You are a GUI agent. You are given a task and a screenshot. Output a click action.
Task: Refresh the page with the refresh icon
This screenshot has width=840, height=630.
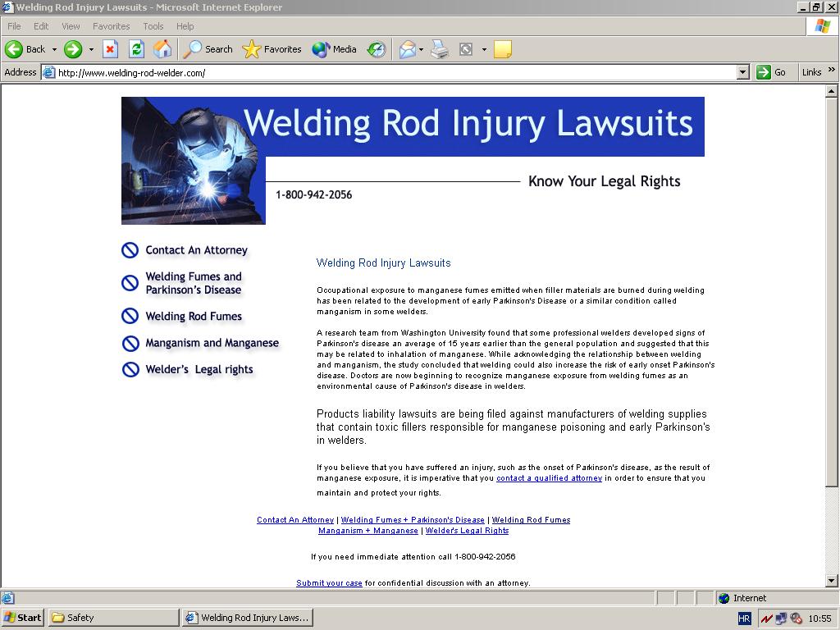pyautogui.click(x=137, y=49)
